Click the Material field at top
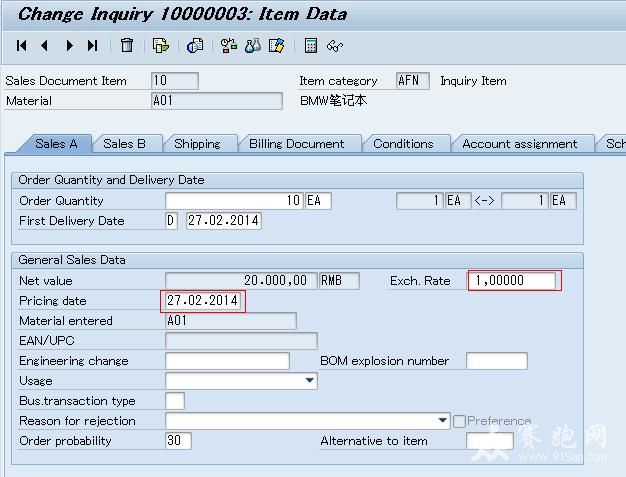Image resolution: width=626 pixels, height=477 pixels. (217, 101)
